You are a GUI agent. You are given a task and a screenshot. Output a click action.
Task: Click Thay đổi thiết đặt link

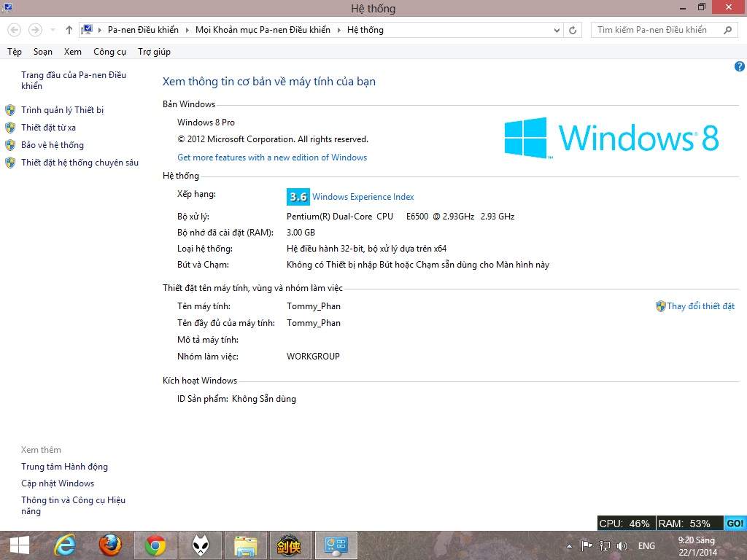tap(701, 306)
